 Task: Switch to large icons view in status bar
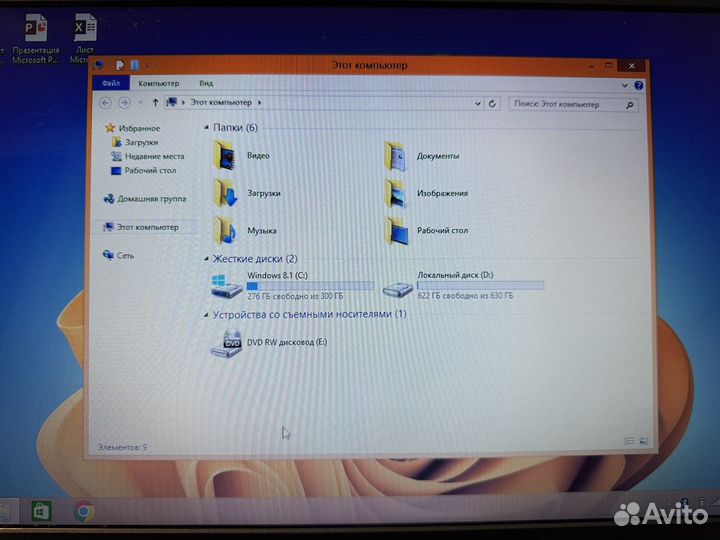(x=643, y=441)
